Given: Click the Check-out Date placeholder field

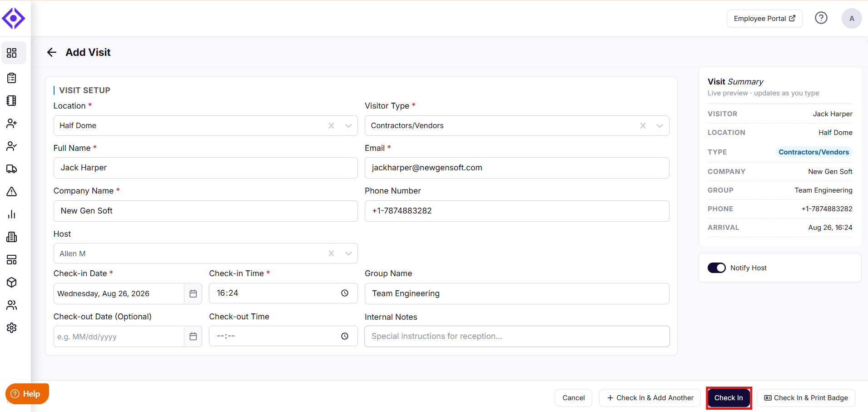Looking at the screenshot, I should coord(119,337).
